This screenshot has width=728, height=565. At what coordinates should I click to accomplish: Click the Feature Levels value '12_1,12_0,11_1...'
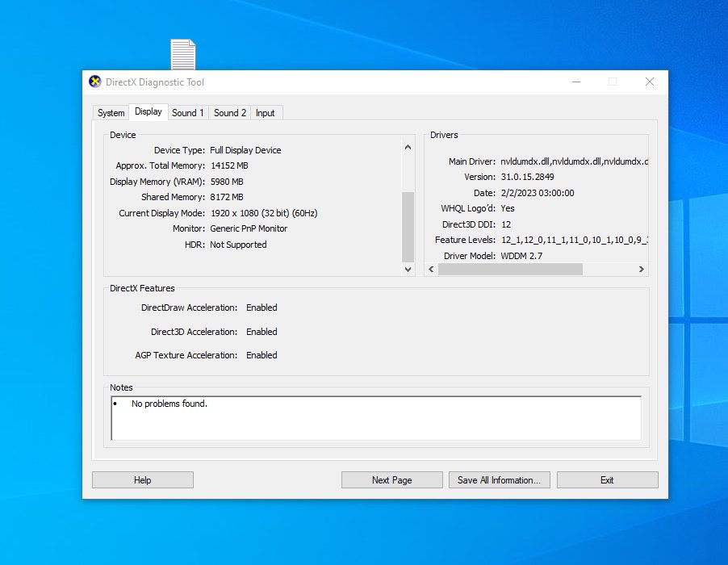[x=575, y=240]
